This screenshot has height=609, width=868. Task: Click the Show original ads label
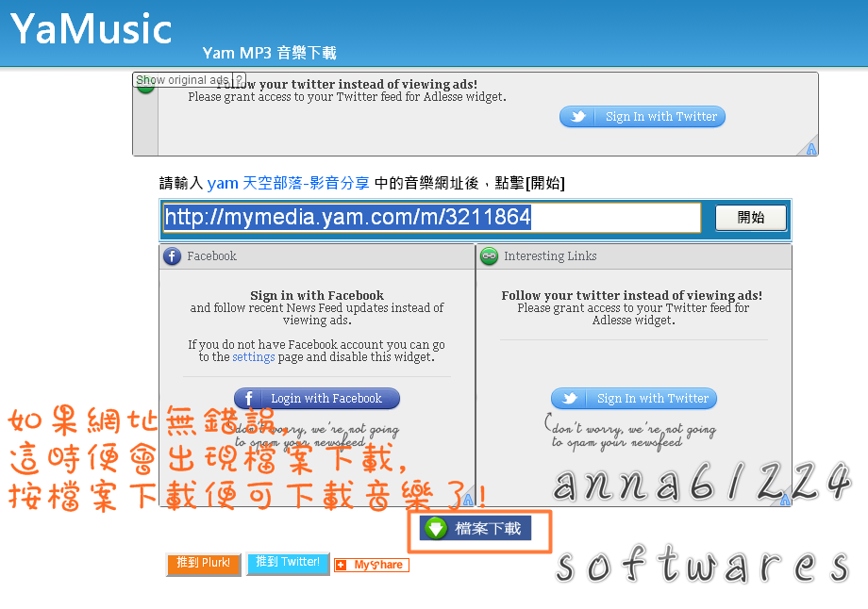point(183,79)
